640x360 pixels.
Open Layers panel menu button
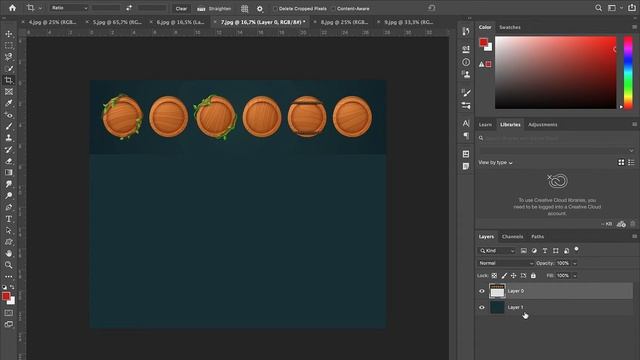click(x=634, y=236)
